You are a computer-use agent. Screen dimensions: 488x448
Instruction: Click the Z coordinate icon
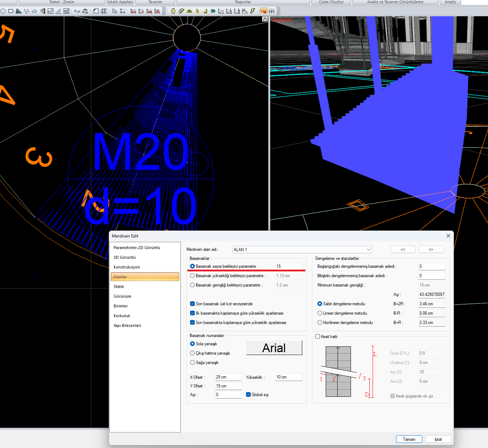[x=141, y=11]
